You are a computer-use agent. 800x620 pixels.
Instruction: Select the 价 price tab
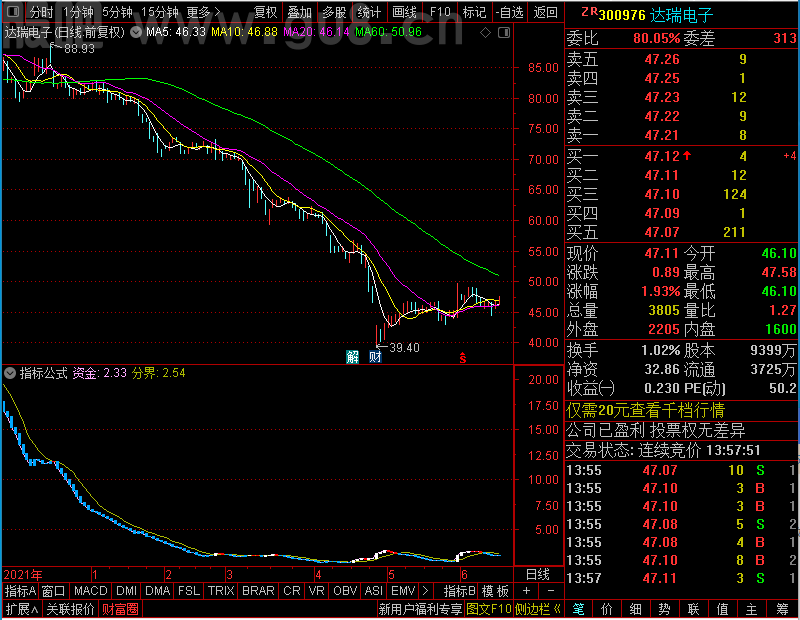pyautogui.click(x=607, y=609)
